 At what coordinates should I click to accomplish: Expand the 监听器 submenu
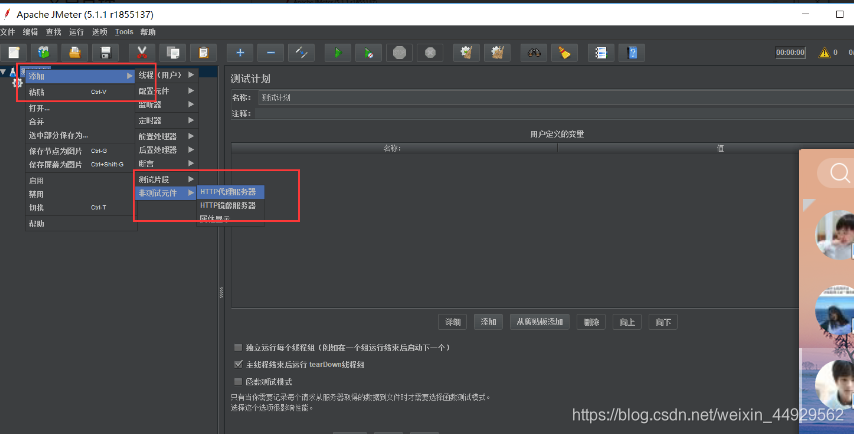coord(166,105)
